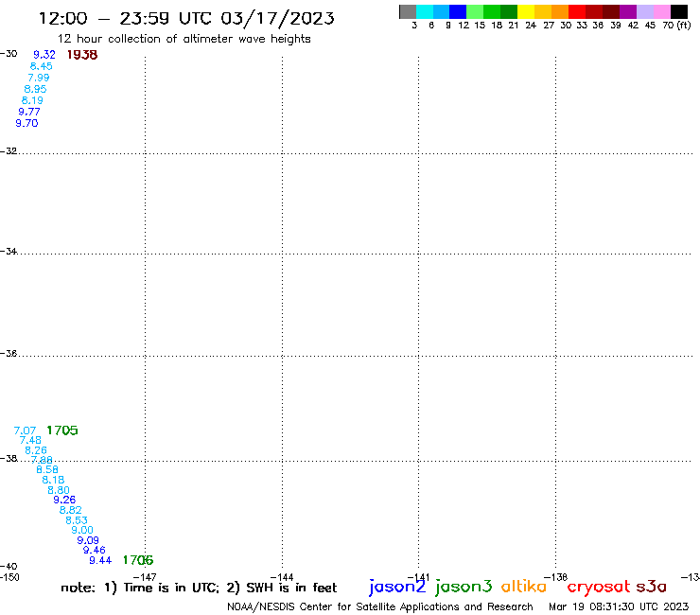Click the green time label 1705

62,430
